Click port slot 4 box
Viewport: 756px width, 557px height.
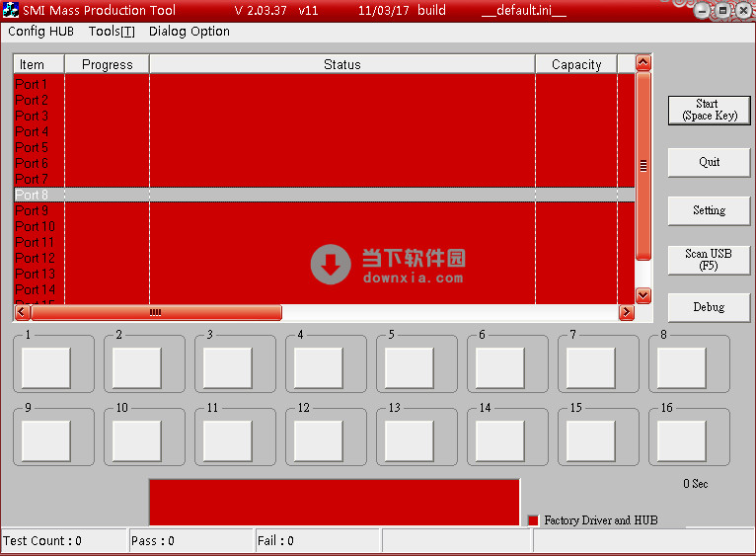(318, 368)
